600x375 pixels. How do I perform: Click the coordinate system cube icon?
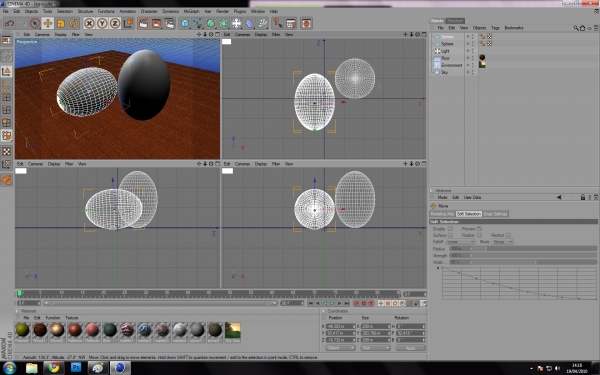(128, 23)
